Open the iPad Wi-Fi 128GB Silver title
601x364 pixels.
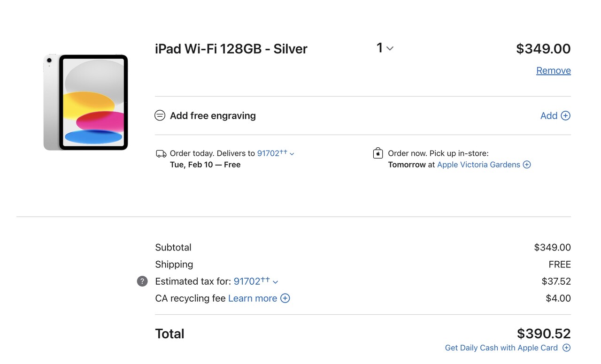[231, 49]
